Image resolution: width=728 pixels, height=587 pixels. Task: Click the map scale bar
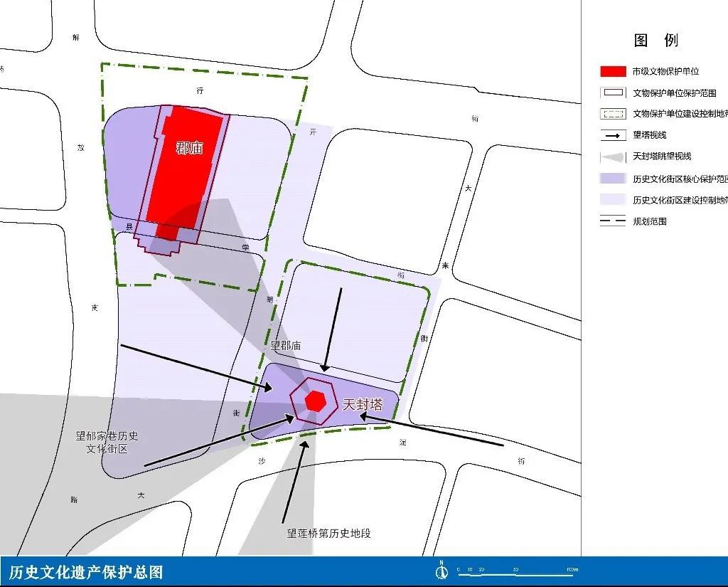[515, 575]
